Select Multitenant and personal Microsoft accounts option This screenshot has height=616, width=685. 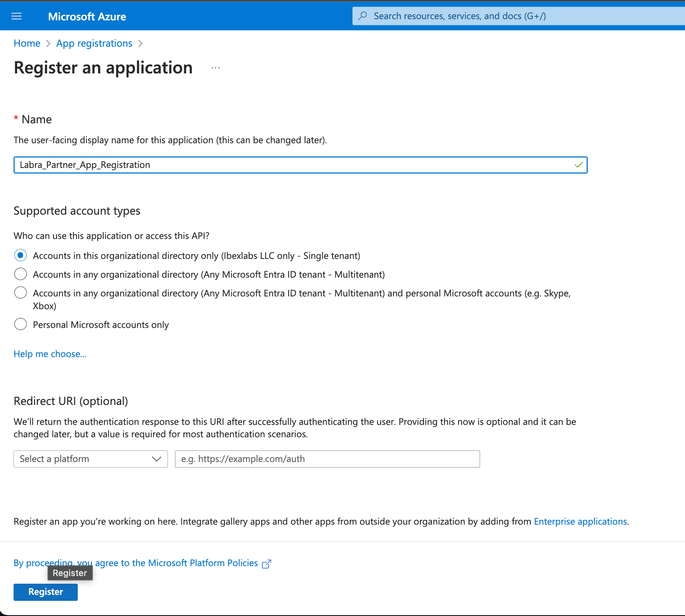pyautogui.click(x=20, y=293)
